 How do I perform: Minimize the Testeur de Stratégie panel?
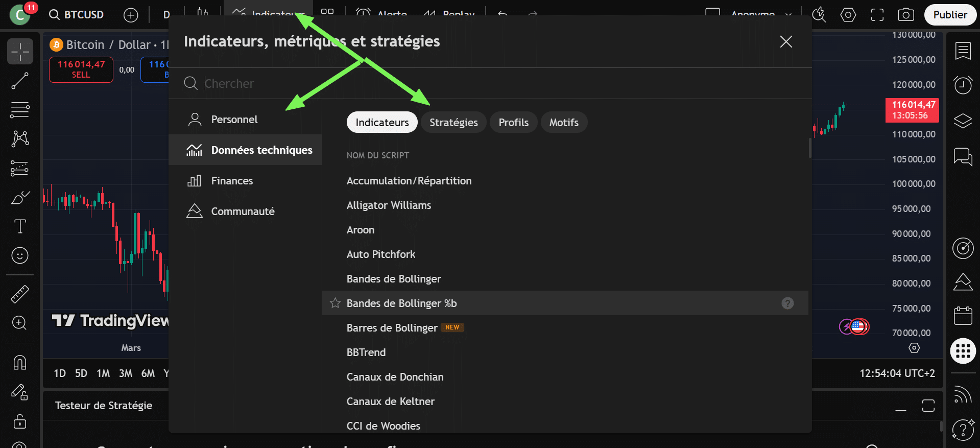[901, 406]
